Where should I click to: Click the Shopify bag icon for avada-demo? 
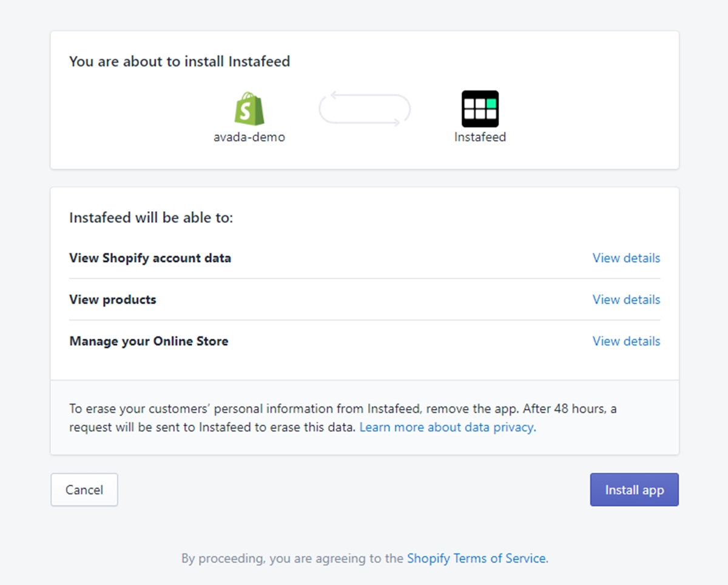click(x=249, y=109)
